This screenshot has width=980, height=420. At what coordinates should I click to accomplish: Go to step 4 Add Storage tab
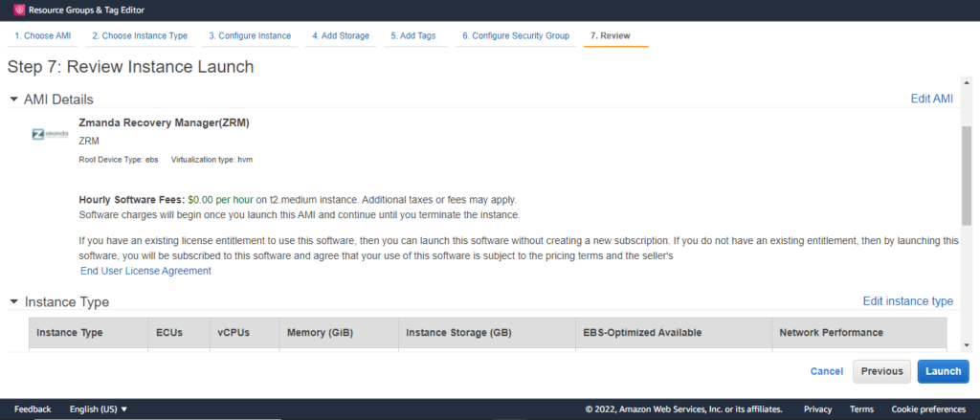point(341,35)
